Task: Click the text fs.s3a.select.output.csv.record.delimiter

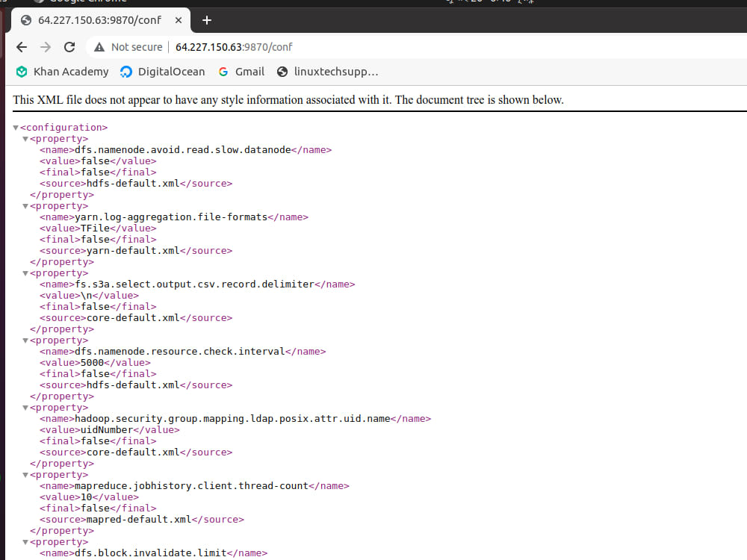Action: (194, 284)
